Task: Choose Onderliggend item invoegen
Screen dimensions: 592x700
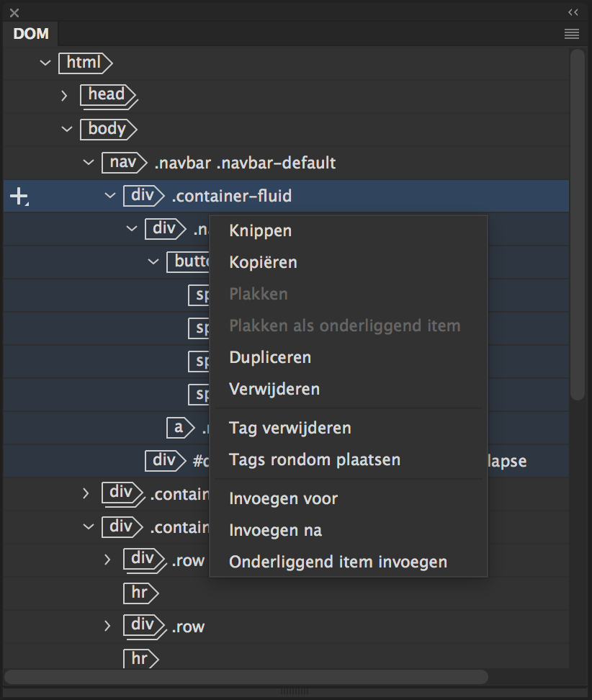Action: point(338,562)
